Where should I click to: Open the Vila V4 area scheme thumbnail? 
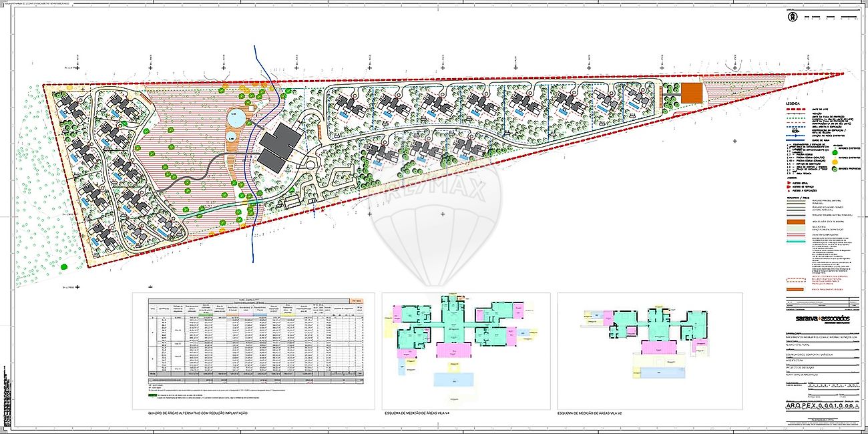tap(464, 351)
